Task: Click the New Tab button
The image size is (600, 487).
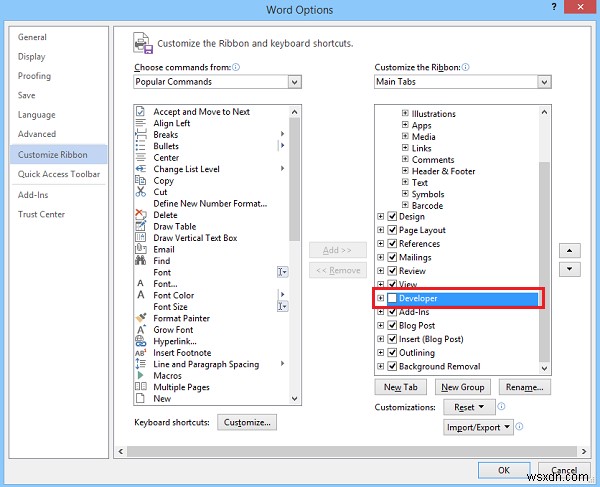Action: pos(401,387)
